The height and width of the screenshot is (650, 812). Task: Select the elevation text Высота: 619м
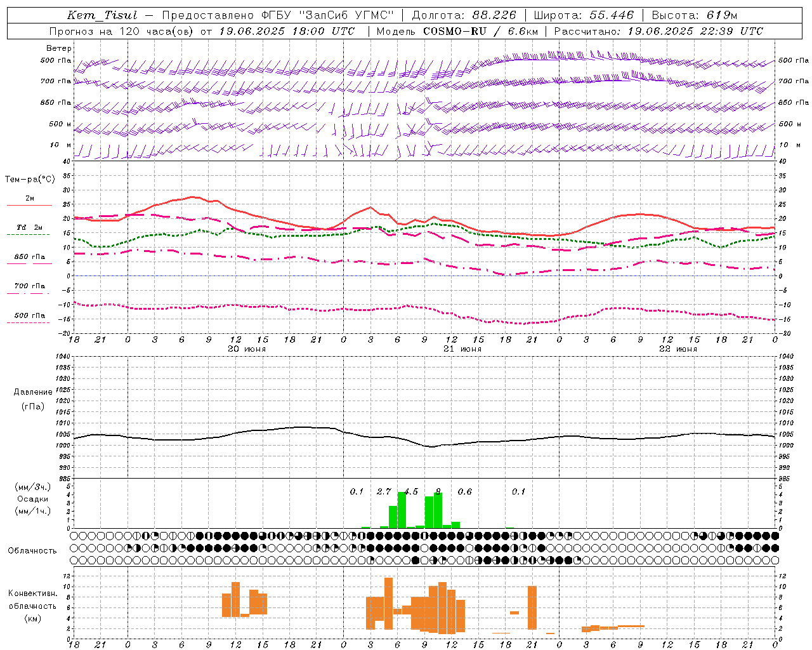tap(695, 15)
